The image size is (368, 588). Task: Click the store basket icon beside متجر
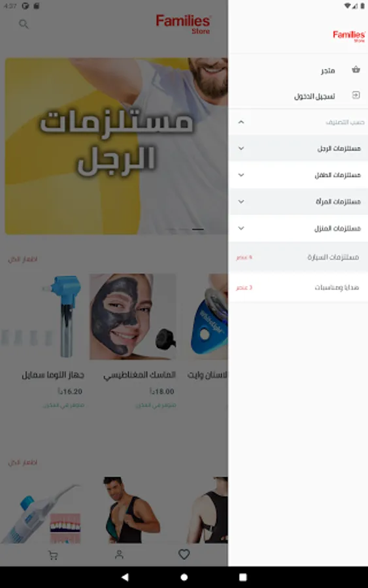[x=356, y=69]
